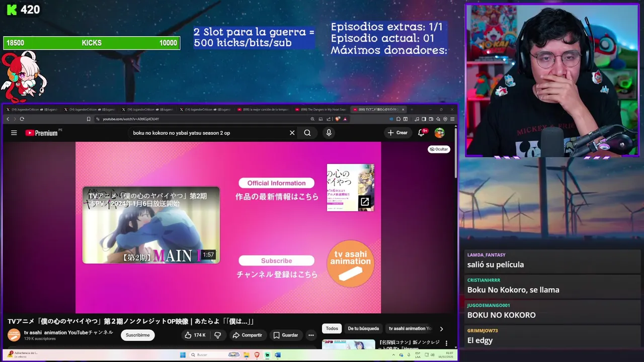Viewport: 644px width, 362px height.
Task: Click the tv asahi animation round logo
Action: click(351, 263)
